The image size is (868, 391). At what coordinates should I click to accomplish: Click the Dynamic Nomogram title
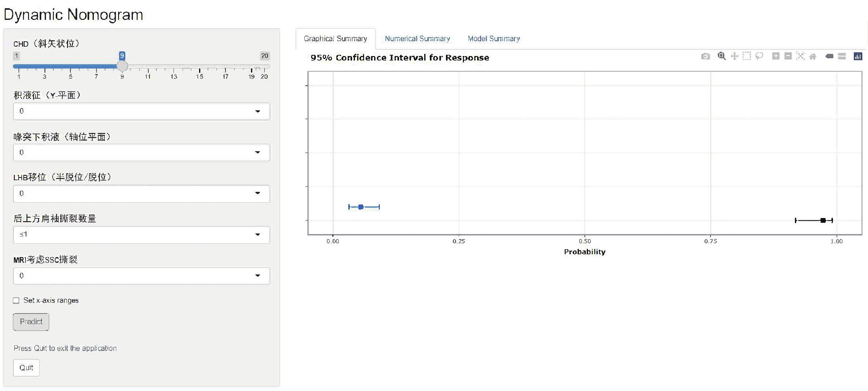tap(73, 15)
